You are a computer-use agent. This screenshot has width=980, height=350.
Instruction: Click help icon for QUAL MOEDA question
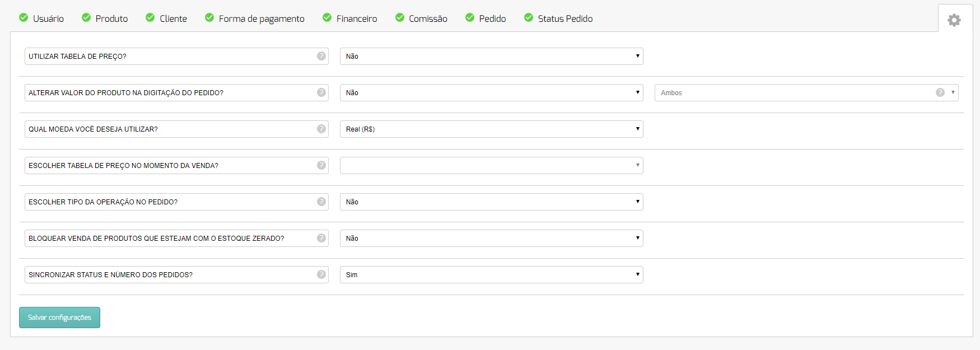321,129
